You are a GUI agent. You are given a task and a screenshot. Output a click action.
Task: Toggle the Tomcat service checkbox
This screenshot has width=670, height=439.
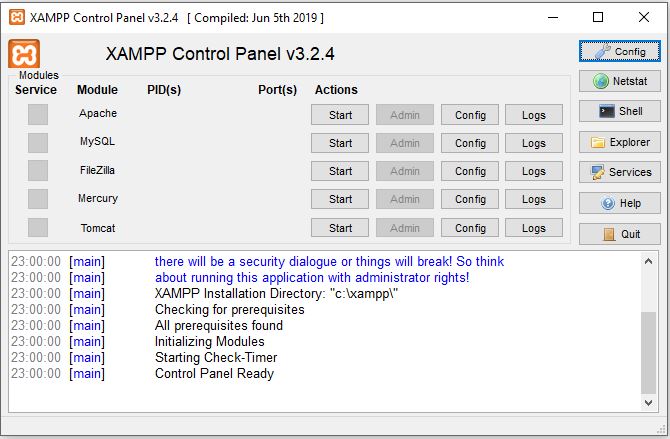point(38,227)
